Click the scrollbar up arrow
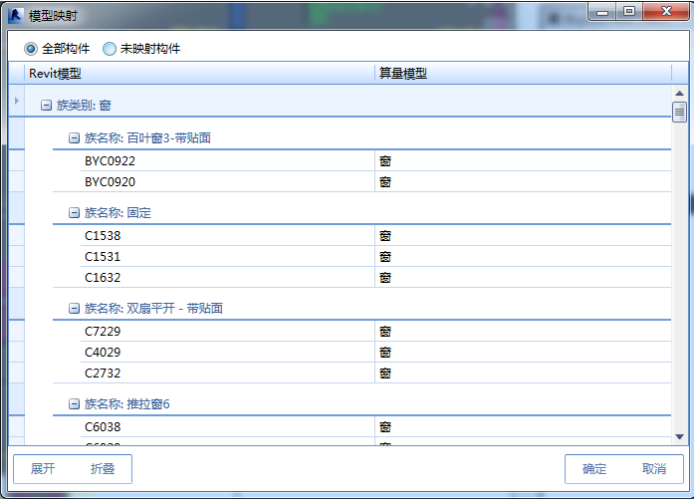Viewport: 694px width, 499px height. 679,93
